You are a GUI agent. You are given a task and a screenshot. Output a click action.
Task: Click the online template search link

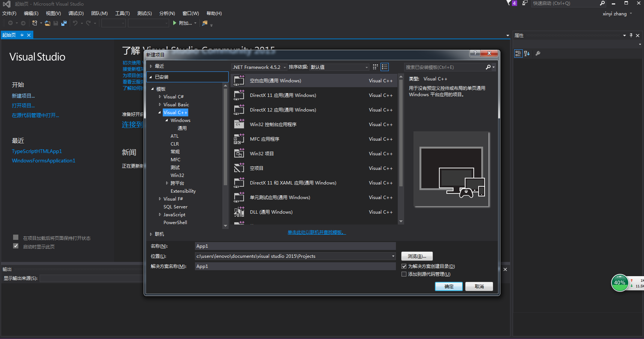317,232
